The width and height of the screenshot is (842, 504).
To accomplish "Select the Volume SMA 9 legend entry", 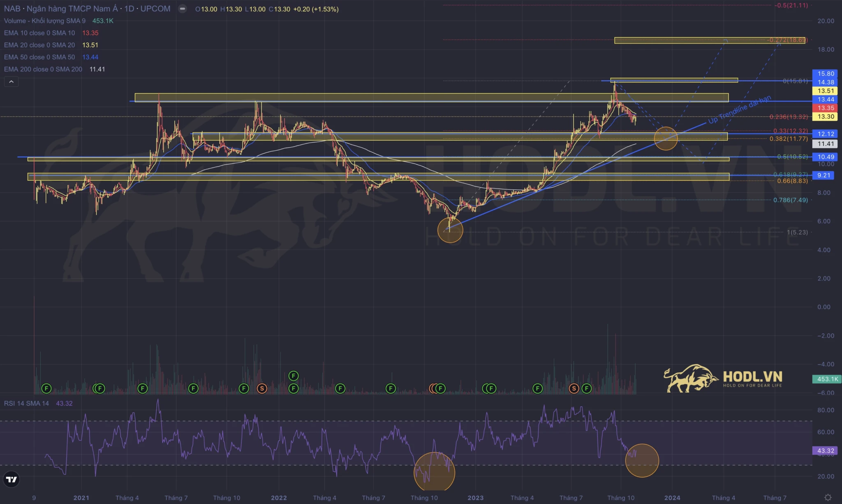I will (x=45, y=21).
